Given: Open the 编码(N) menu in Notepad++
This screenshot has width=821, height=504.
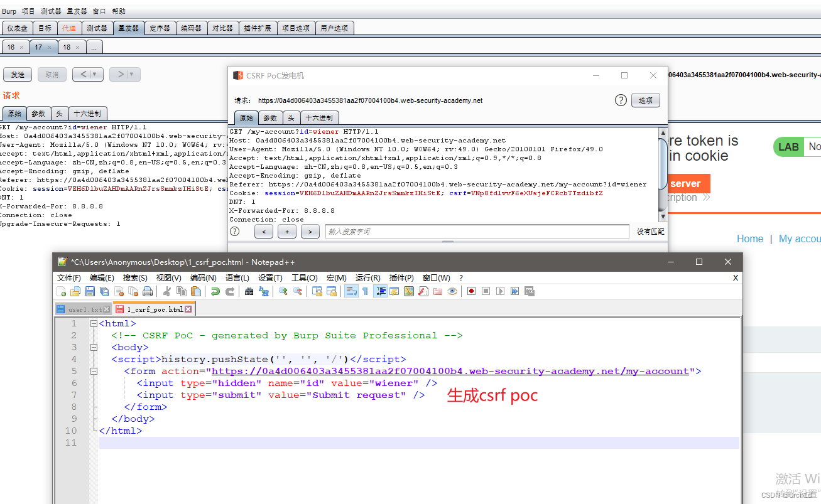Looking at the screenshot, I should pyautogui.click(x=204, y=277).
